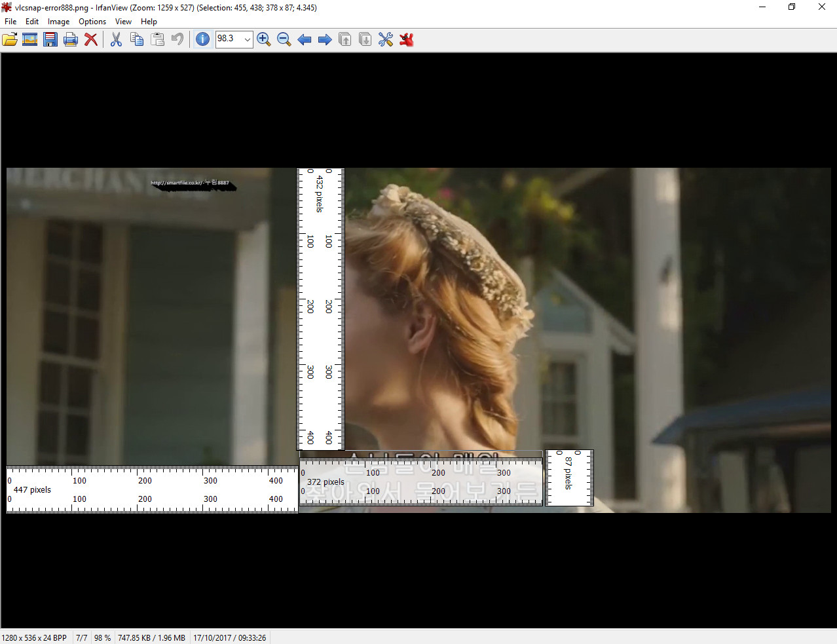Screen dimensions: 837x644
Task: Close the IrfanView window
Action: [822, 7]
